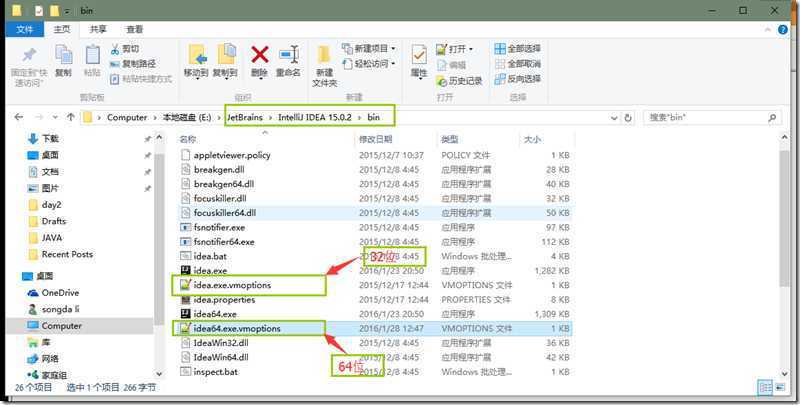Switch to the View ribbon tab
Viewport: 800px width, 405px height.
pyautogui.click(x=135, y=30)
